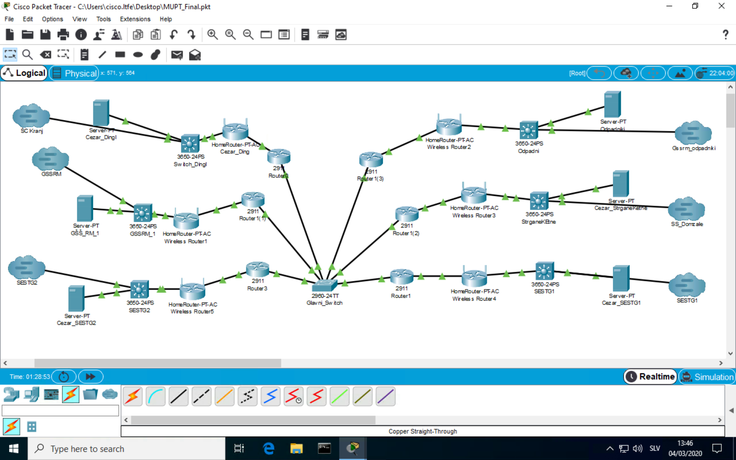
Task: Choose the purple USB cable
Action: (x=385, y=397)
